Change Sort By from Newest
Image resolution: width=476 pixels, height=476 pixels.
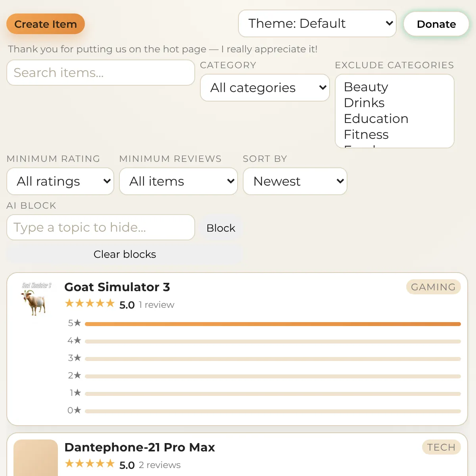click(x=295, y=181)
